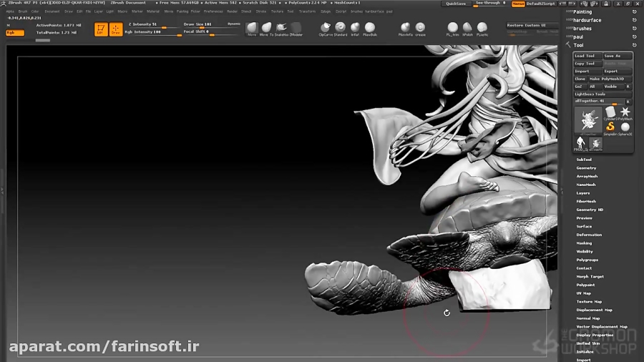644x362 pixels.
Task: Click the GoZ button
Action: (x=580, y=87)
